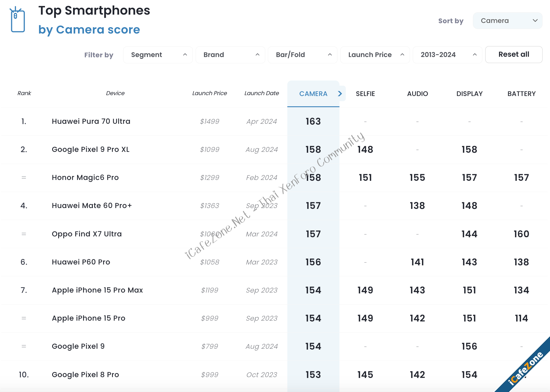
Task: Click the $1499 launch price
Action: click(x=210, y=121)
